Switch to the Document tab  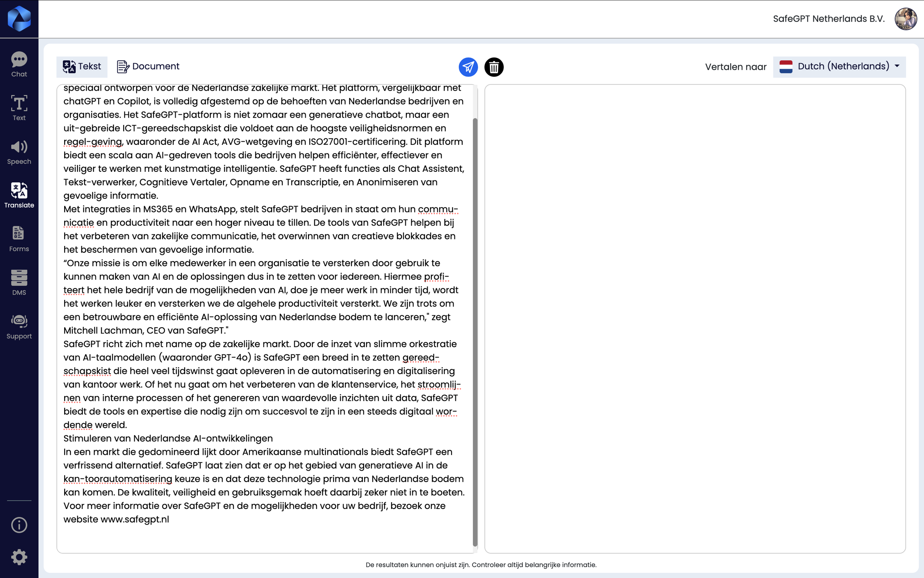[148, 67]
